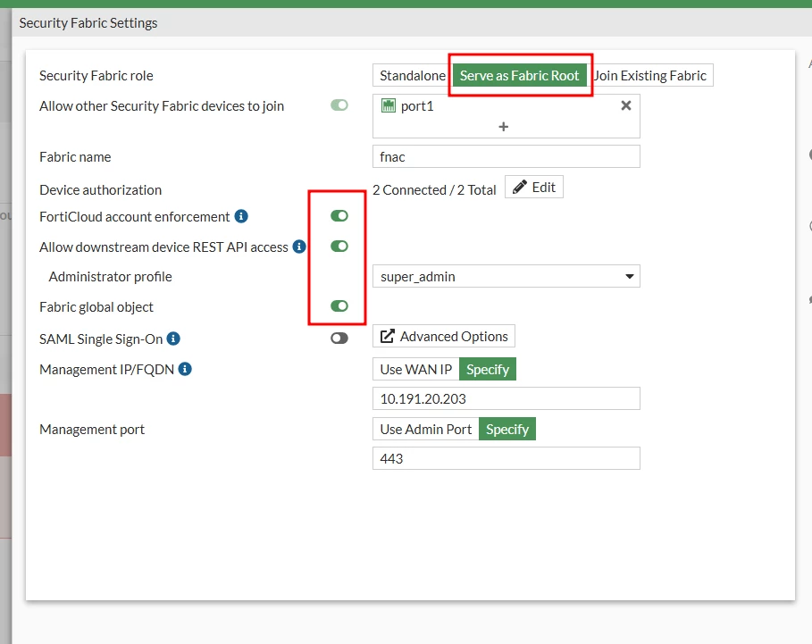The image size is (812, 644).
Task: Enable SAML Single Sign-On toggle
Action: coord(339,338)
